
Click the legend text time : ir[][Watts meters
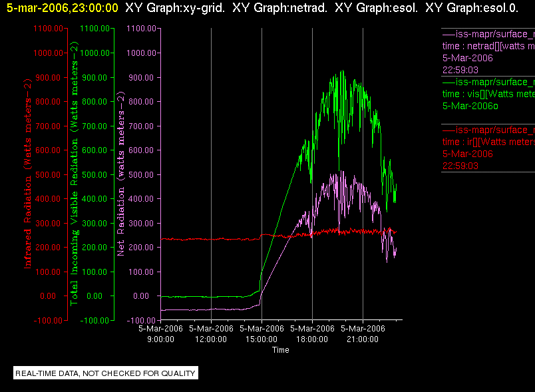pos(488,142)
